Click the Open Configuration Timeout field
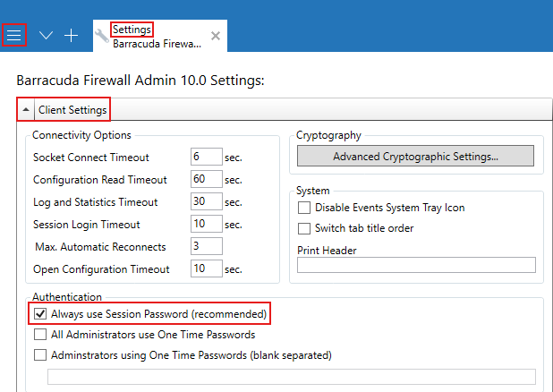553x392 pixels. (206, 268)
